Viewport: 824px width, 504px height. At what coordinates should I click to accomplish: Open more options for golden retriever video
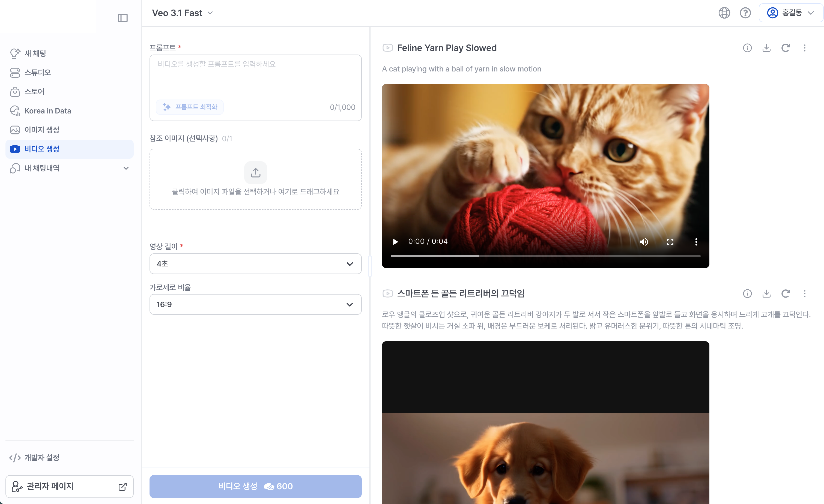(x=805, y=294)
